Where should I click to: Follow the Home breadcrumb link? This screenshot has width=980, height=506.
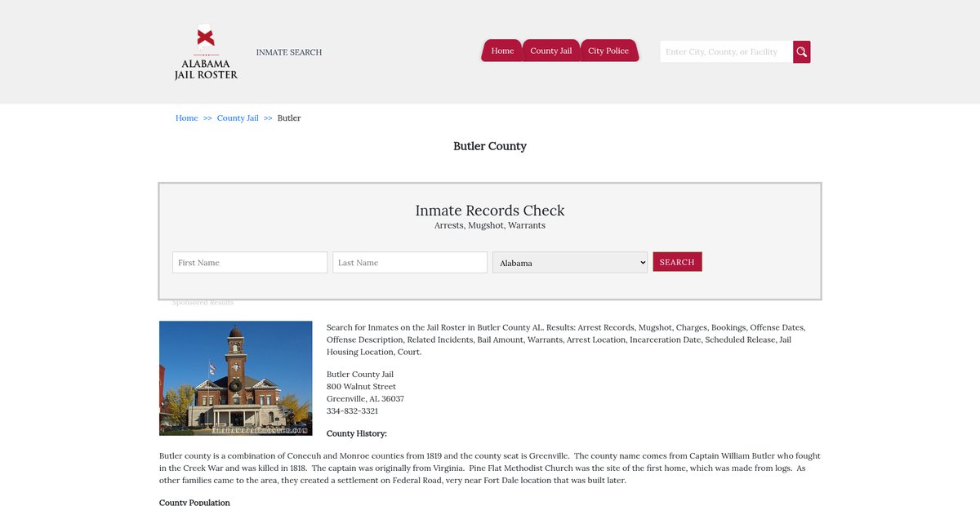pyautogui.click(x=186, y=118)
